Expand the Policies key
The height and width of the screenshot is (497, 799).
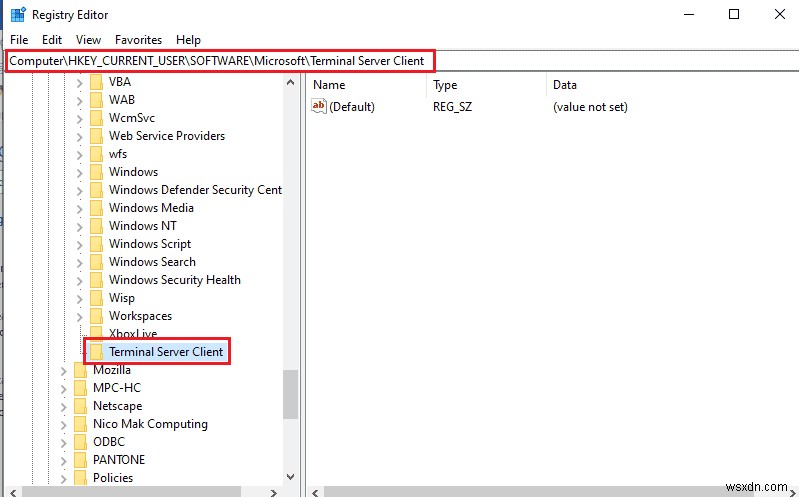(64, 478)
